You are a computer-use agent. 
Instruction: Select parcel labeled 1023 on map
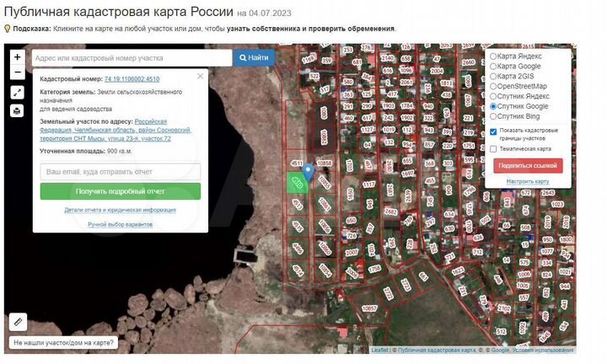point(557,204)
